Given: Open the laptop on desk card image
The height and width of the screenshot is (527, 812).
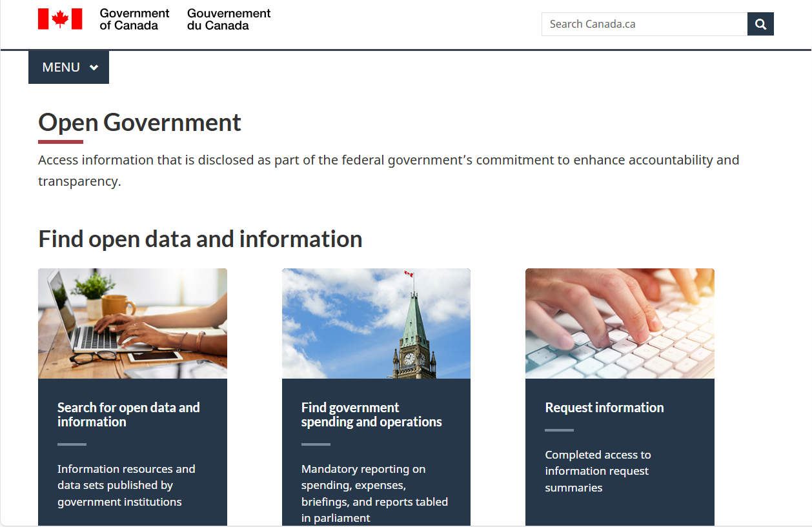Looking at the screenshot, I should coord(132,323).
